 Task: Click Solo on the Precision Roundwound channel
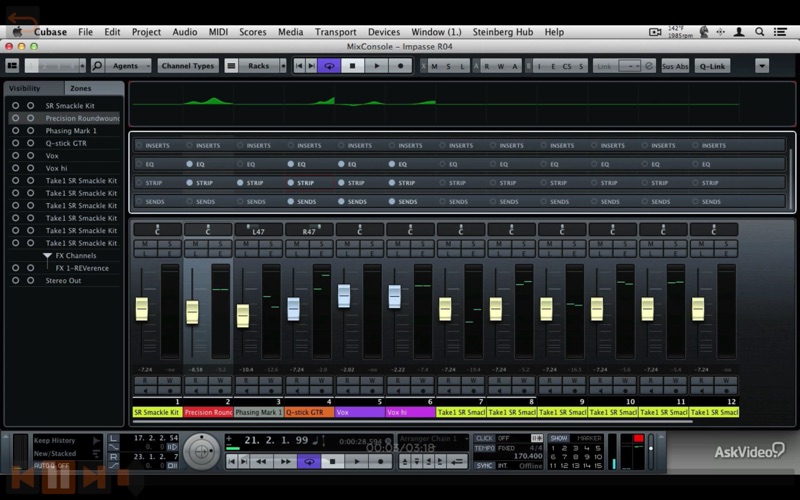tap(220, 244)
